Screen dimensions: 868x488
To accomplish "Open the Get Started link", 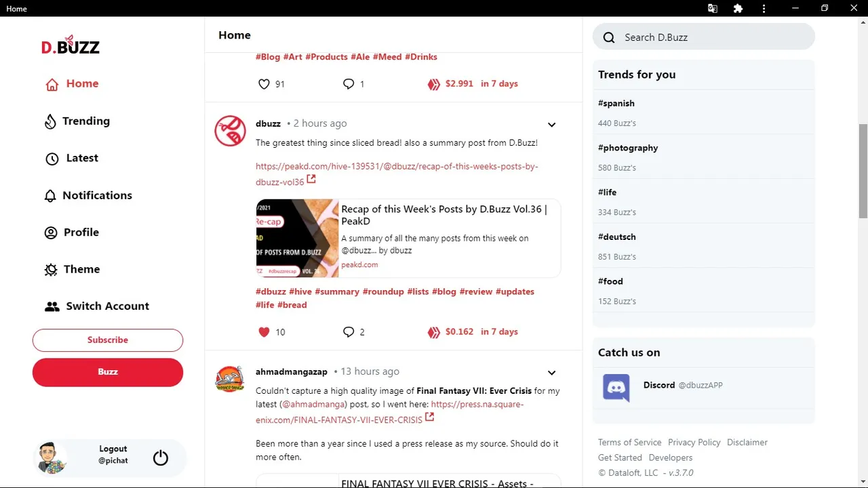I will pos(620,458).
